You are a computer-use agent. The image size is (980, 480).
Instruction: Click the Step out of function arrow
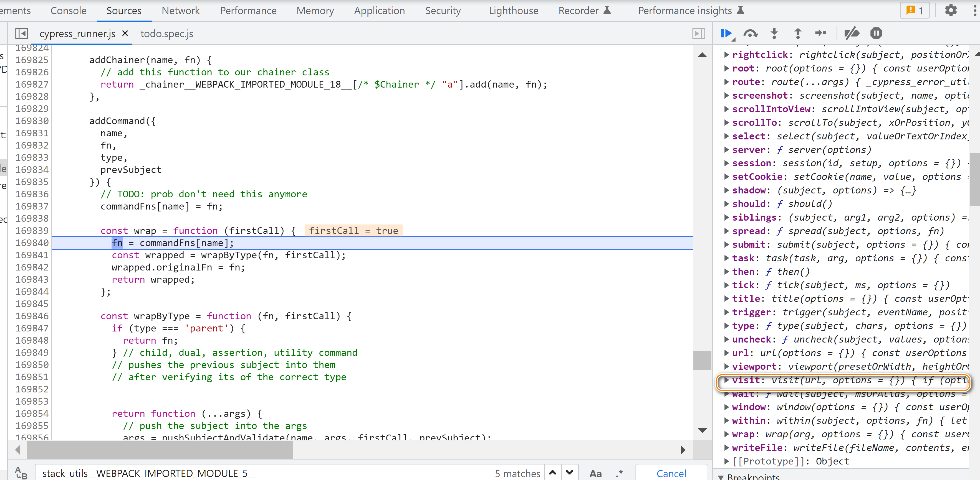click(x=798, y=34)
